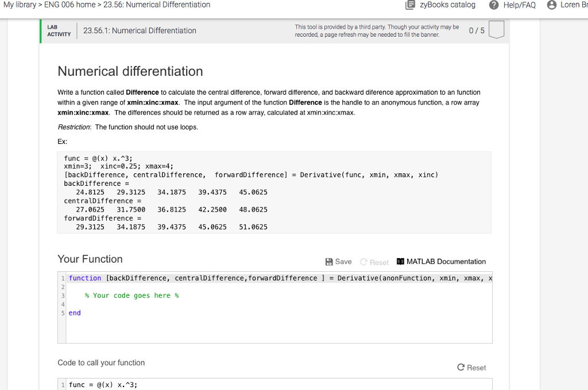
Task: Click the 23.56.1: Numerical Differentiation activity title
Action: [x=140, y=31]
